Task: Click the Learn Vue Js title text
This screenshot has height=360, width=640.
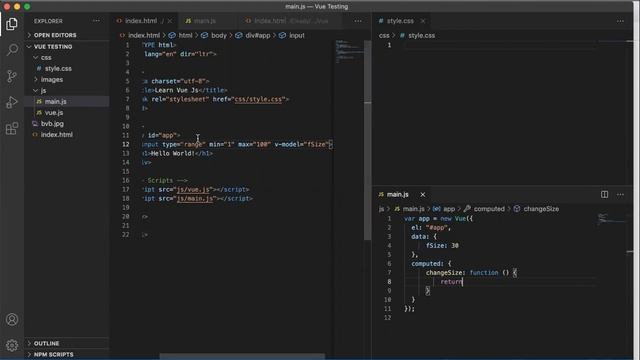Action: [176, 90]
